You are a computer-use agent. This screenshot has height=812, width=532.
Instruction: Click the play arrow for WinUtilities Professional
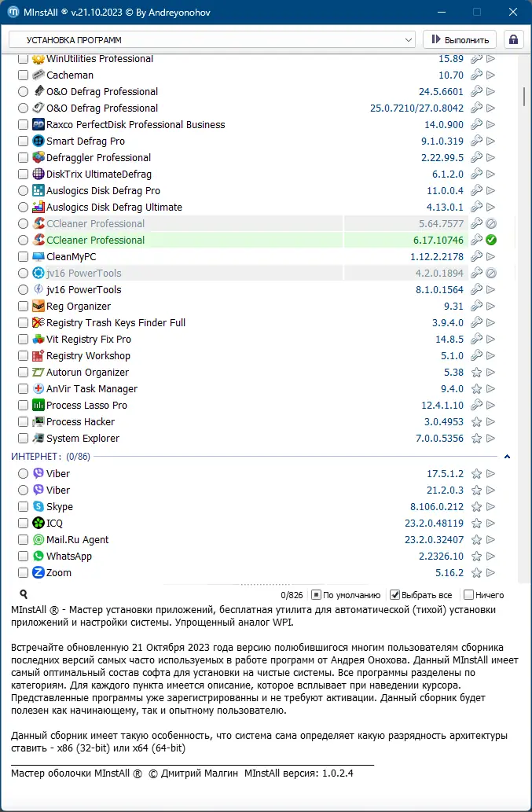(x=491, y=58)
